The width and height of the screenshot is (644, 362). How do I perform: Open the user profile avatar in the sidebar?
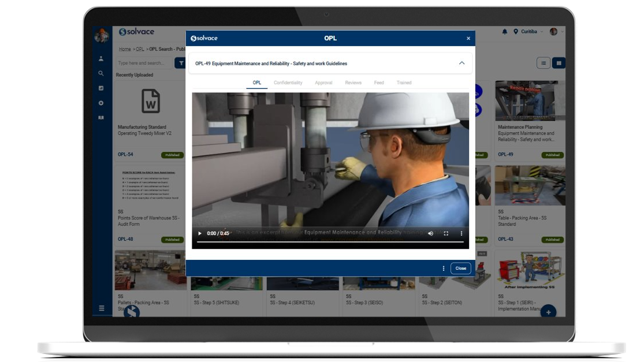(x=101, y=35)
